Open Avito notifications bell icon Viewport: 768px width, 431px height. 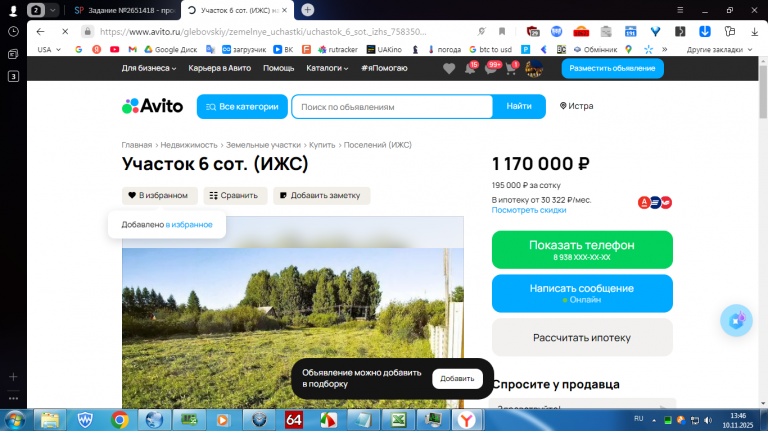point(470,68)
